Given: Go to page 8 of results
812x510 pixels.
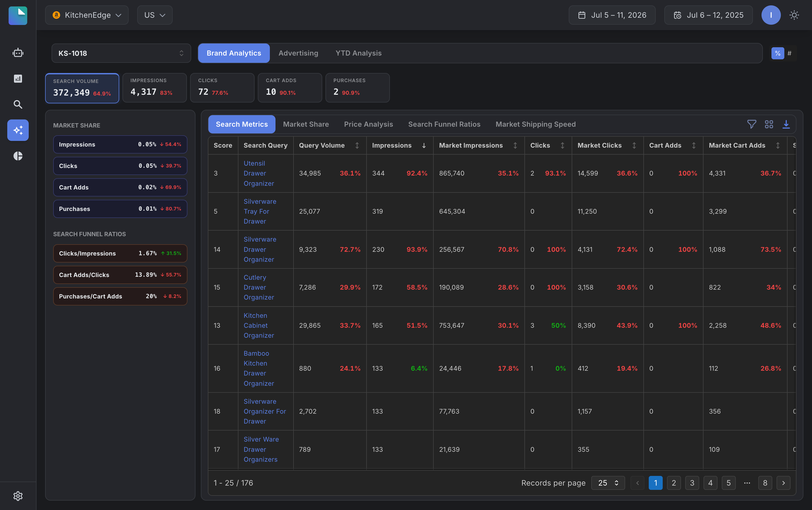Looking at the screenshot, I should [x=765, y=483].
